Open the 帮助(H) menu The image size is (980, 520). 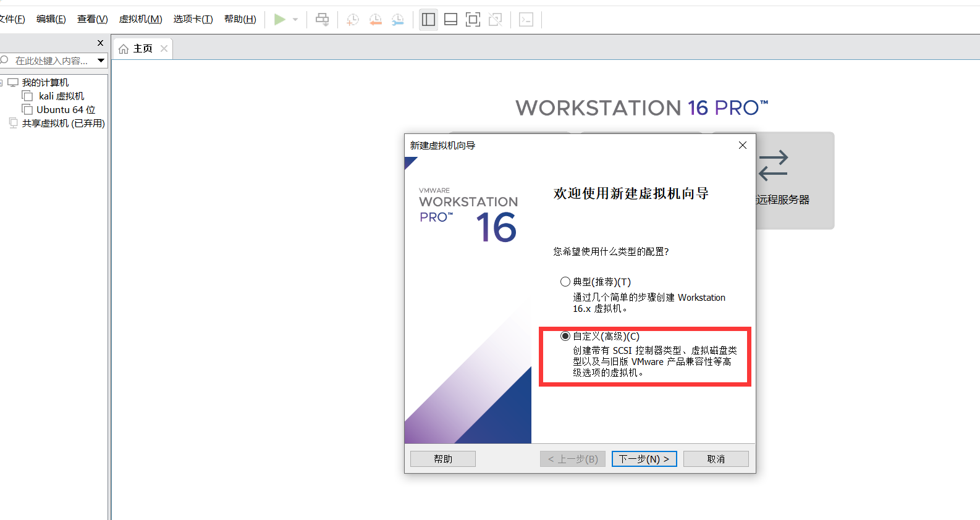[x=240, y=19]
